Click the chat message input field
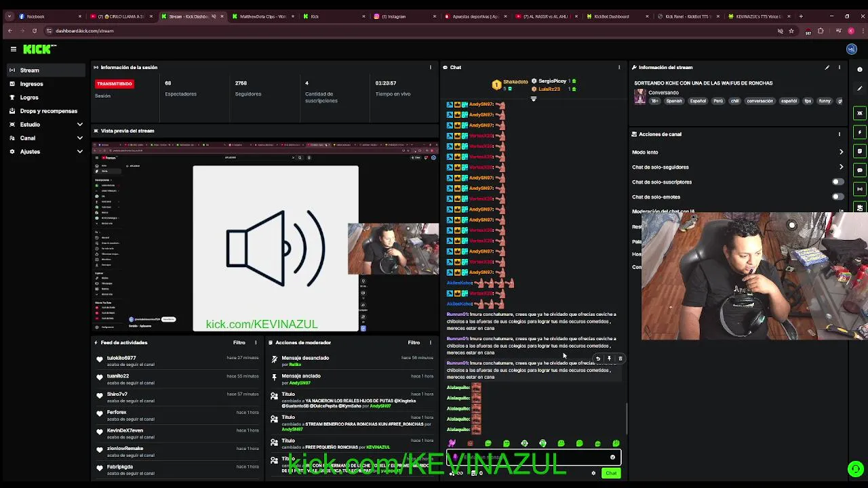868x488 pixels. (x=533, y=457)
